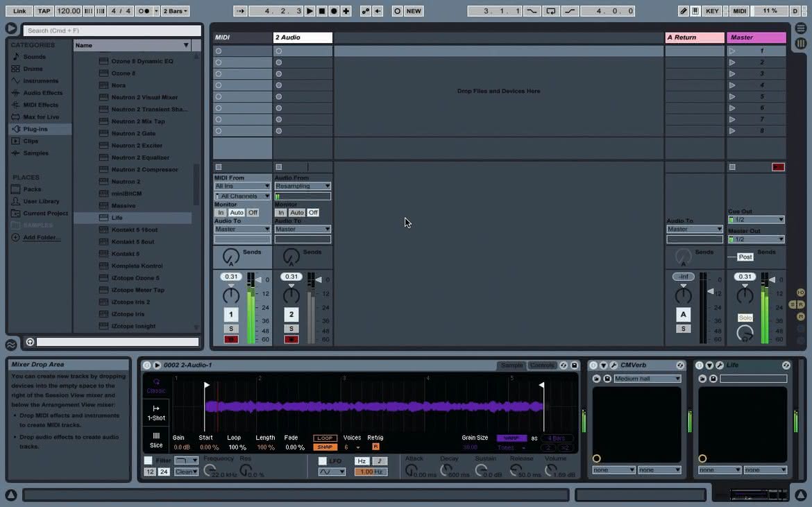Screen dimensions: 812x507
Task: Toggle the Simpler Filter on/off box
Action: (x=149, y=461)
